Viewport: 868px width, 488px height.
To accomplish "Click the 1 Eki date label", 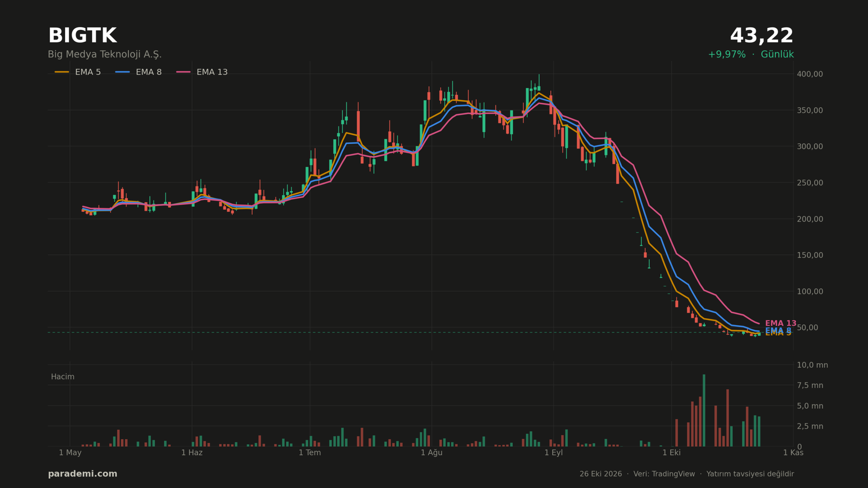I will (672, 453).
